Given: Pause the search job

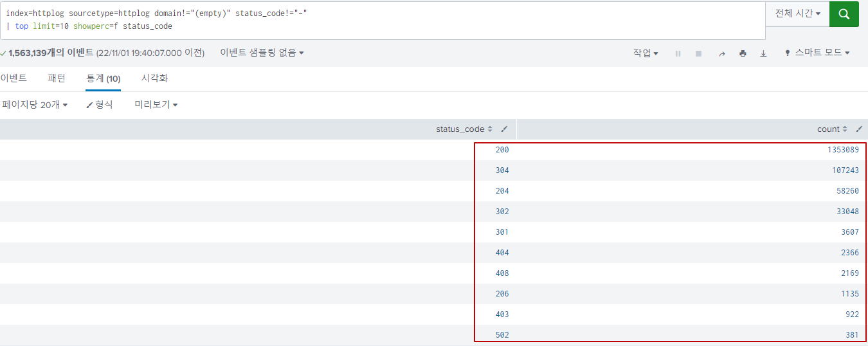Looking at the screenshot, I should pos(678,53).
